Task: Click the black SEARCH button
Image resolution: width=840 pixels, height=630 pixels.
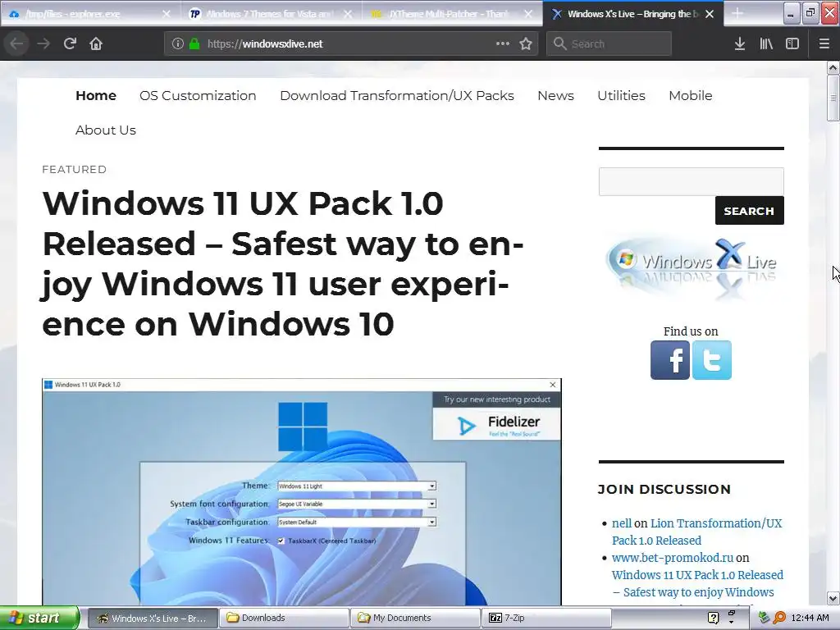Action: [x=750, y=211]
